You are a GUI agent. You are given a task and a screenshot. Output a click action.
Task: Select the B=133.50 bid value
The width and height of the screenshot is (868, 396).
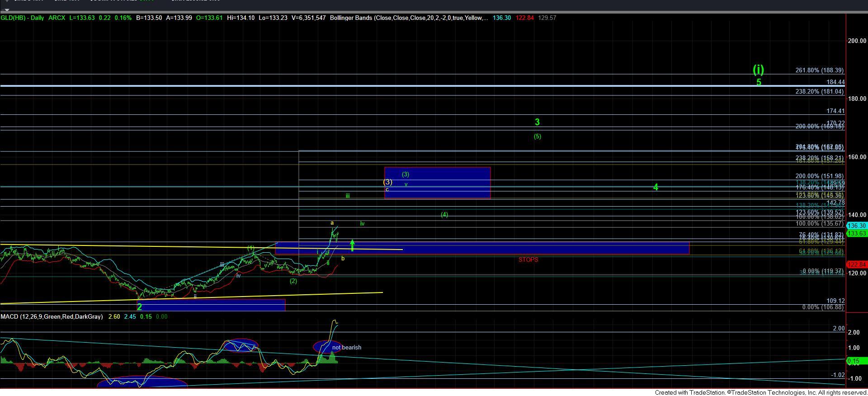click(x=149, y=18)
